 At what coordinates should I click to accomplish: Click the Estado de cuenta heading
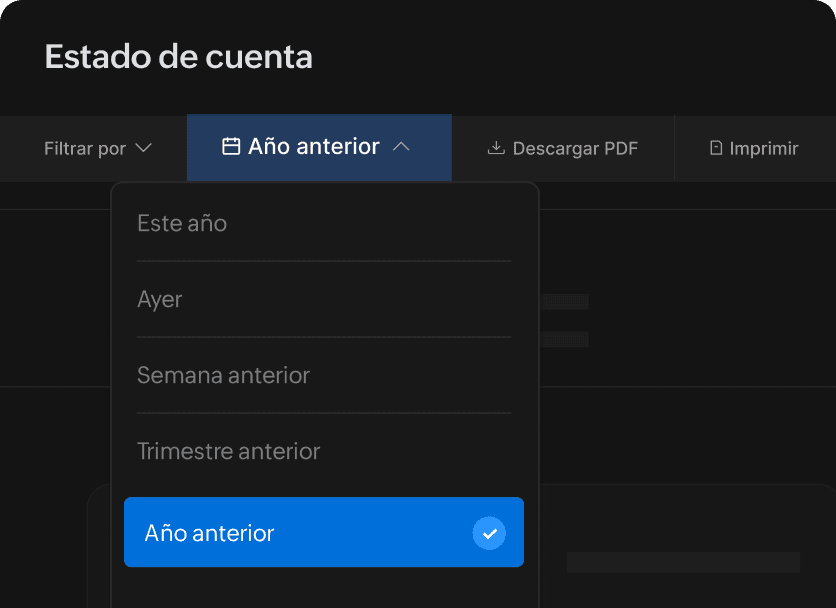tap(179, 57)
